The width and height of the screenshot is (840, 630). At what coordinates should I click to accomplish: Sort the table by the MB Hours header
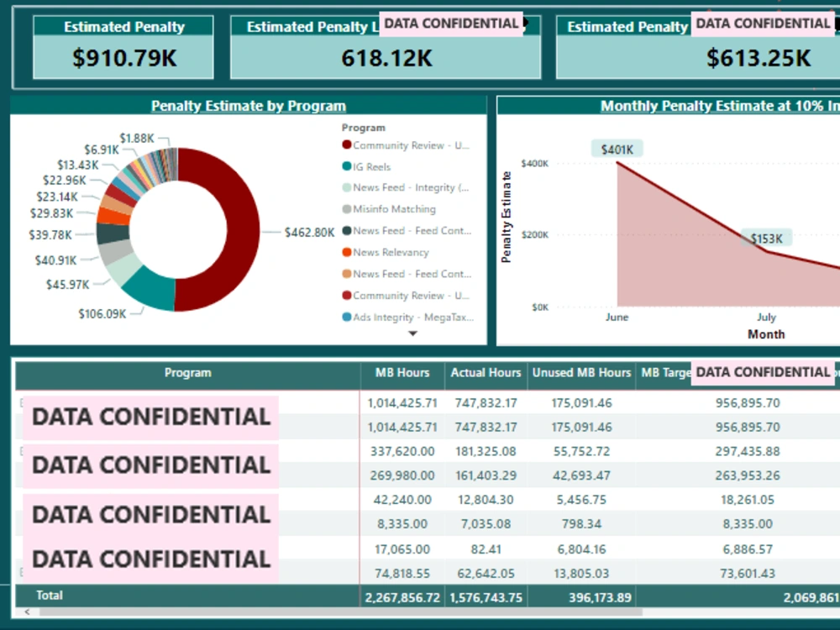(402, 372)
